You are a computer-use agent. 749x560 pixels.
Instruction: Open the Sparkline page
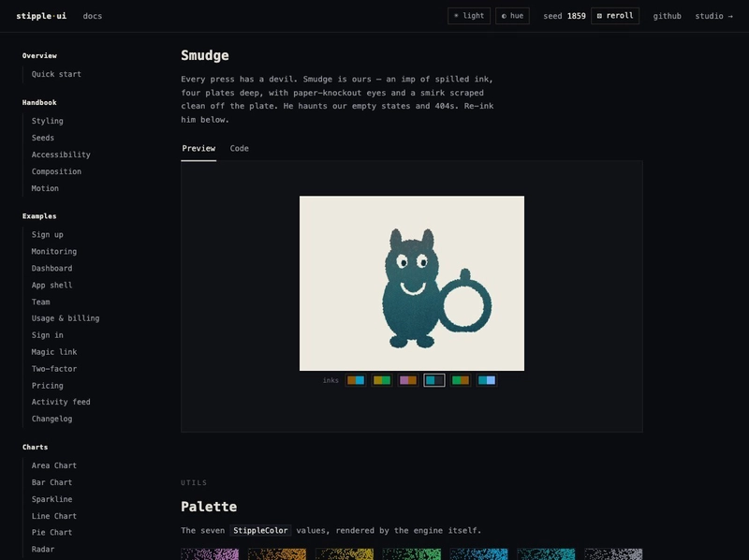click(51, 499)
